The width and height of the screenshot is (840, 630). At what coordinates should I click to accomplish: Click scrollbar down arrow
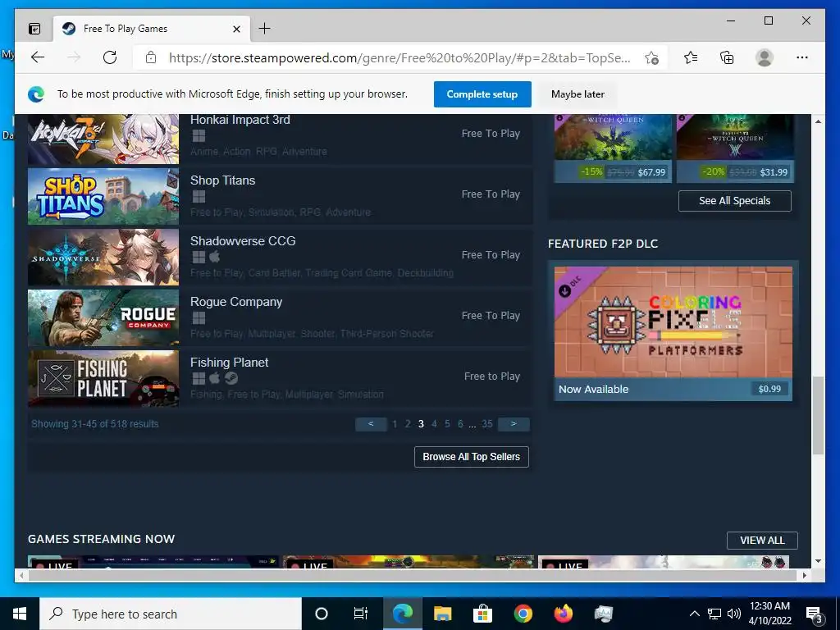pyautogui.click(x=818, y=561)
